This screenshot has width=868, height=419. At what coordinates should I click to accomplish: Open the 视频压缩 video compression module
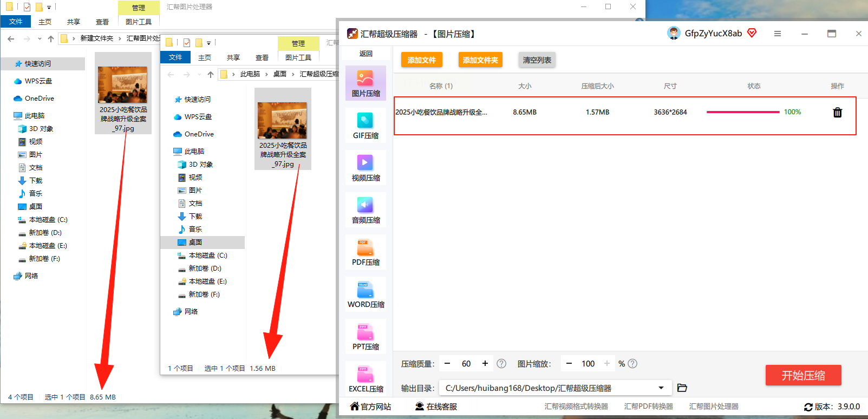coord(366,167)
